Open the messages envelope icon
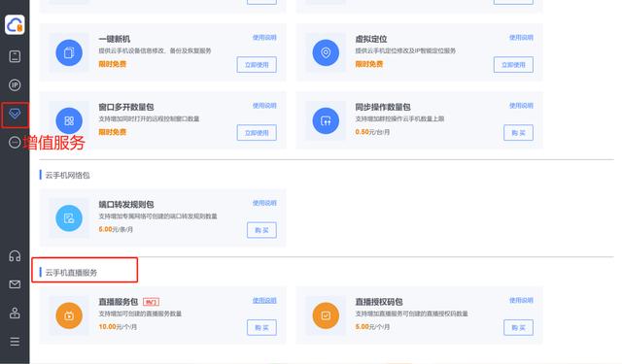Viewport: 622px width, 364px height. pos(15,284)
